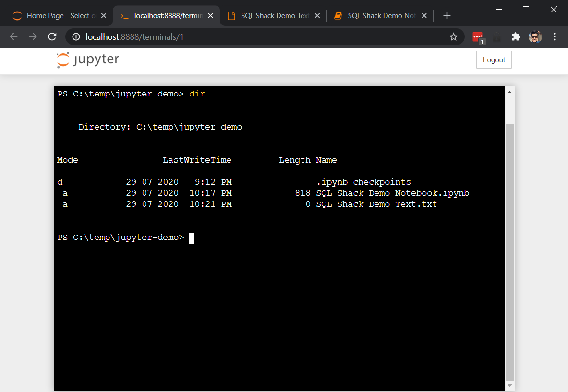Open the Chrome extensions puzzle icon

coord(516,36)
